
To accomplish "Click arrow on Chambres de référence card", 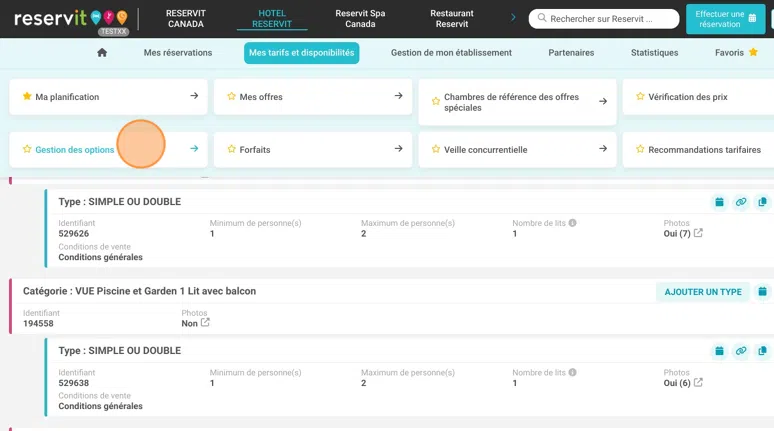I will (x=603, y=101).
